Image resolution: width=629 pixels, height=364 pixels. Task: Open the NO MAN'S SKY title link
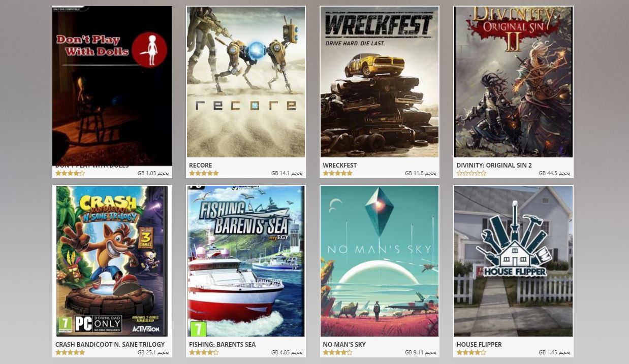(x=344, y=345)
